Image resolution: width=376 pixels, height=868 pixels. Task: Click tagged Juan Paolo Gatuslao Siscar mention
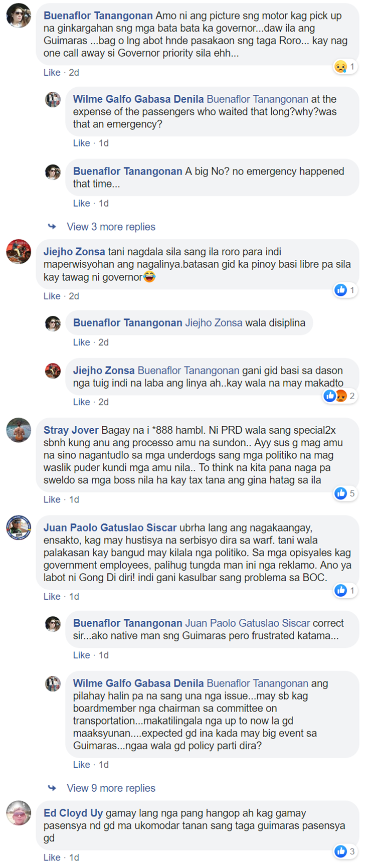248,623
